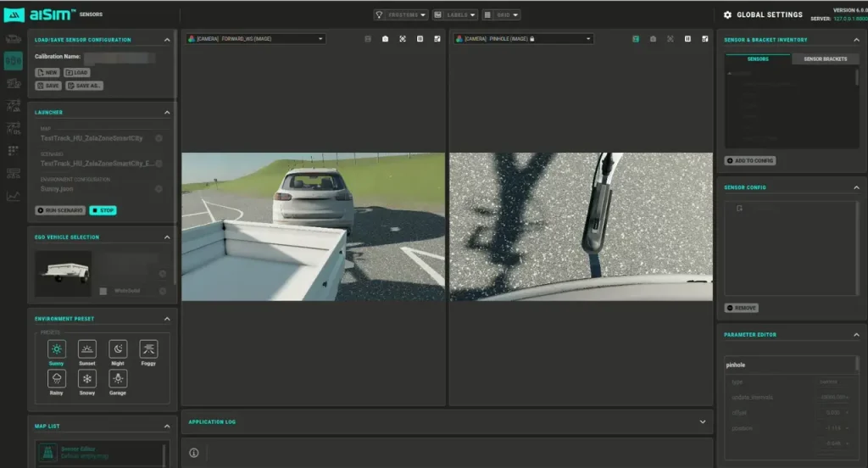Image resolution: width=868 pixels, height=468 pixels.
Task: Click the STOP button
Action: (103, 210)
